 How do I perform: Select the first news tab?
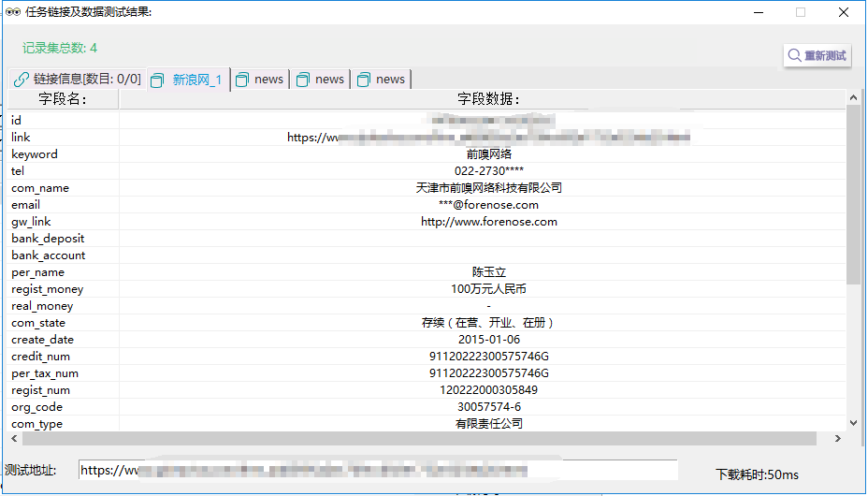pos(260,80)
